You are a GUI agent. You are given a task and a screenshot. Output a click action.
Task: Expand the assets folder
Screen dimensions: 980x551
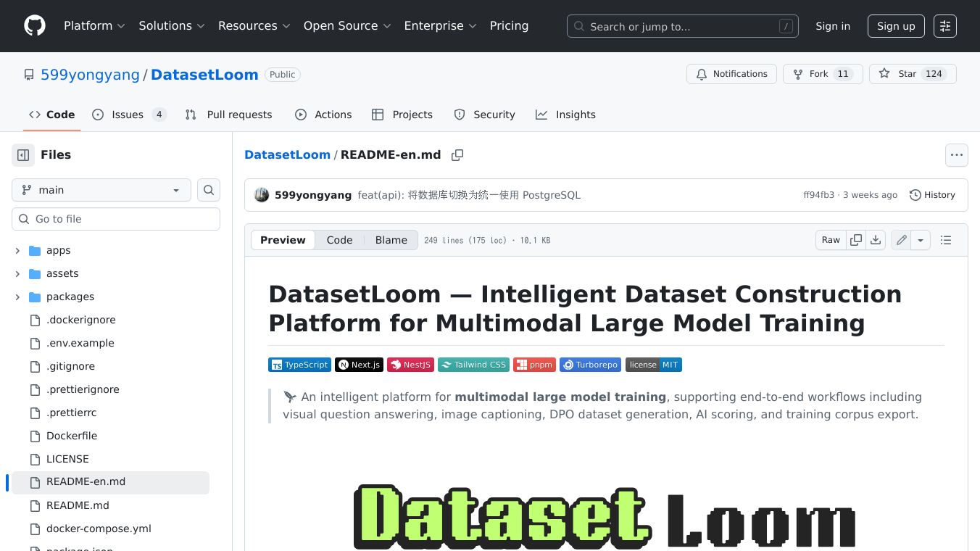coord(17,273)
